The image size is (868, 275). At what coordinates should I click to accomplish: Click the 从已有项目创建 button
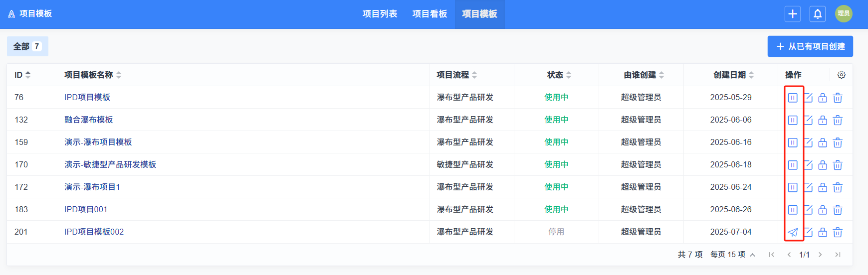[810, 46]
